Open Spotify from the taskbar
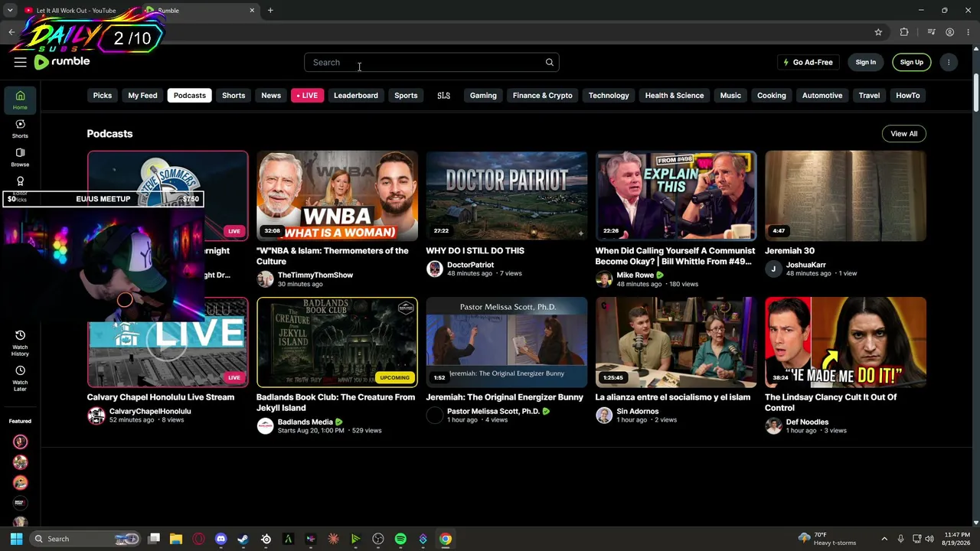980x551 pixels. pos(400,539)
